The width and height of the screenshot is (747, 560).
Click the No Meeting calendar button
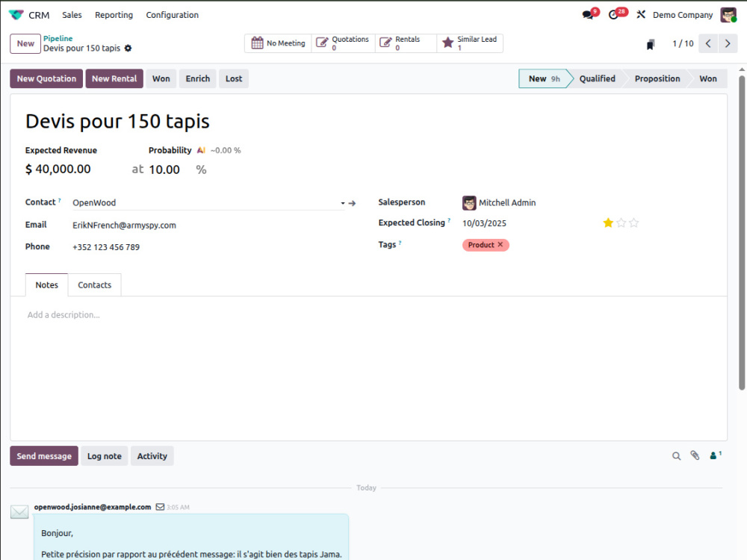coord(278,43)
